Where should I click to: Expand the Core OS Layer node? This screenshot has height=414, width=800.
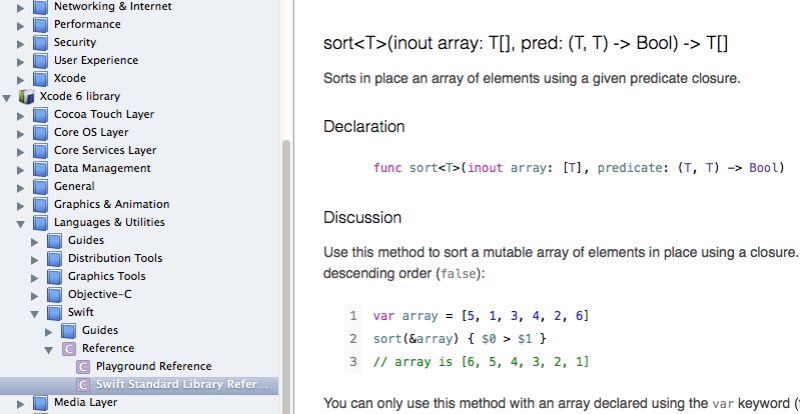click(20, 133)
